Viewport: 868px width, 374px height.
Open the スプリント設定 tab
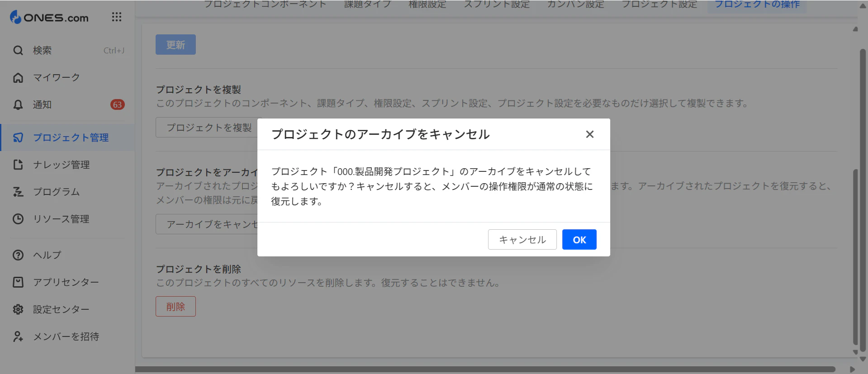point(497,5)
